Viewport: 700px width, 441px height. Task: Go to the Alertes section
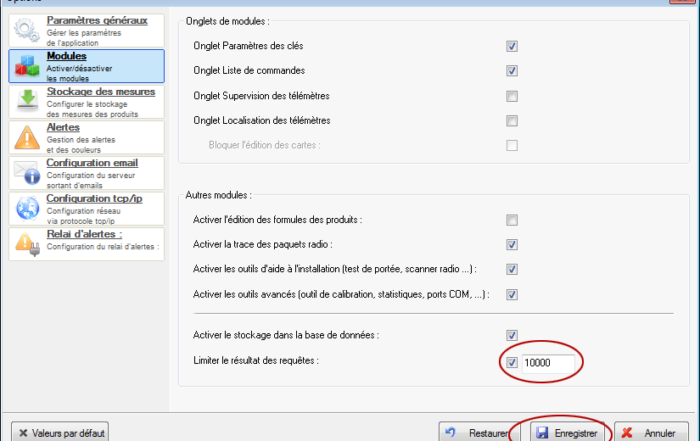coord(63,127)
